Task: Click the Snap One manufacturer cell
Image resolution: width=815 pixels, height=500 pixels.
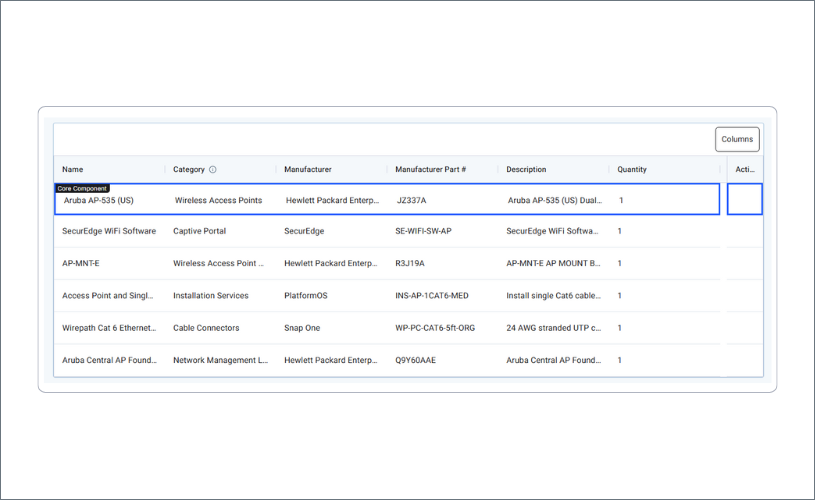Action: [302, 327]
